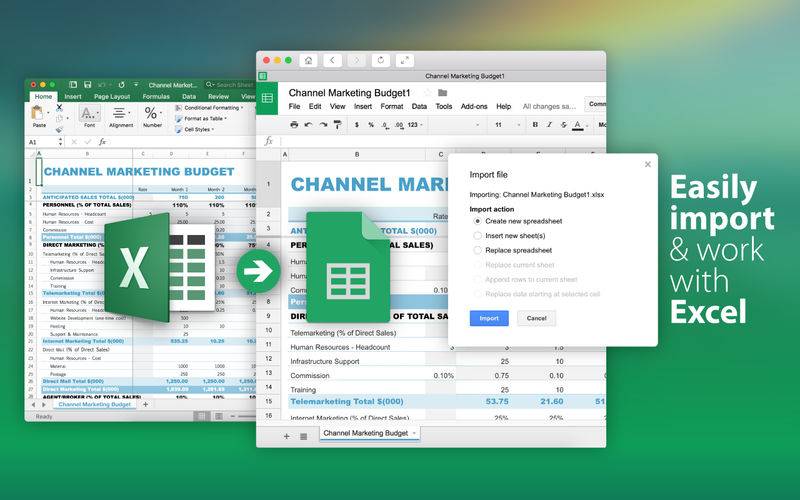This screenshot has height=500, width=800.
Task: Click the Google Sheets green home logo
Action: pos(267,98)
